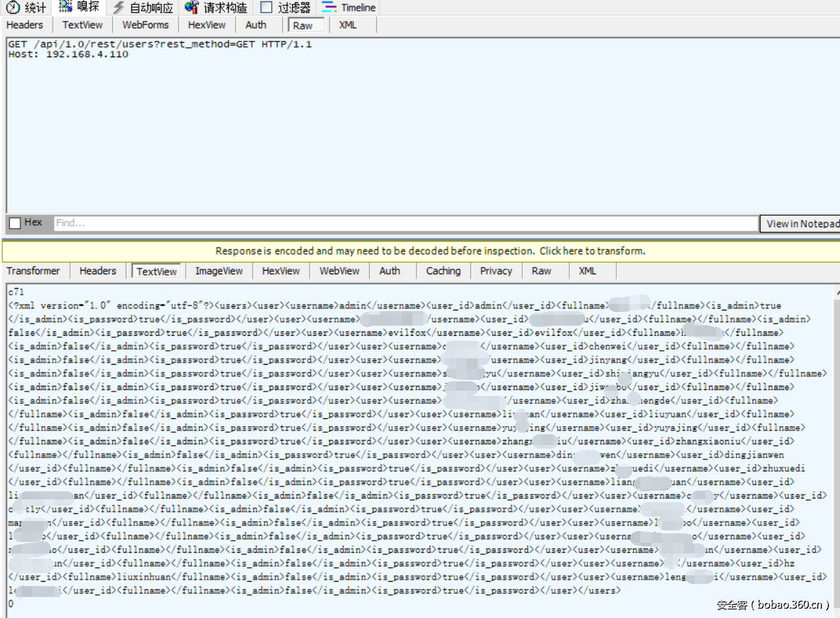840x618 pixels.
Task: Open the request WebForms tab
Action: click(x=145, y=25)
